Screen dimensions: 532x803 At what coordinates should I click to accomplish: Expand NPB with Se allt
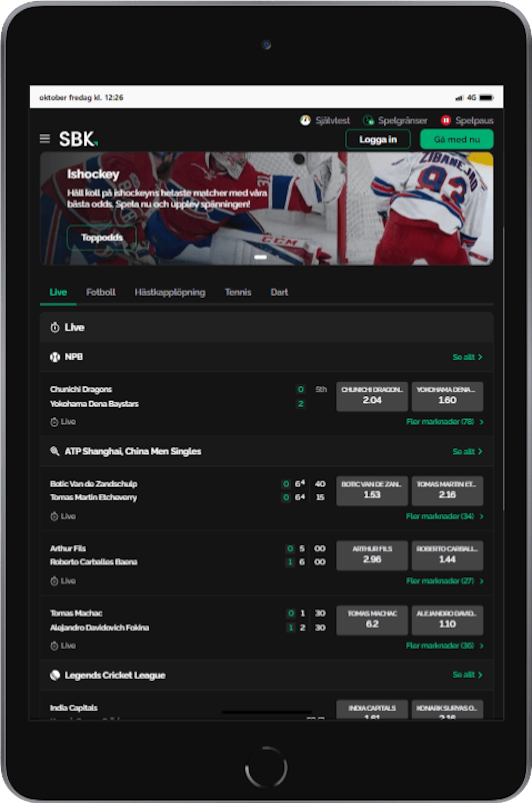[467, 357]
